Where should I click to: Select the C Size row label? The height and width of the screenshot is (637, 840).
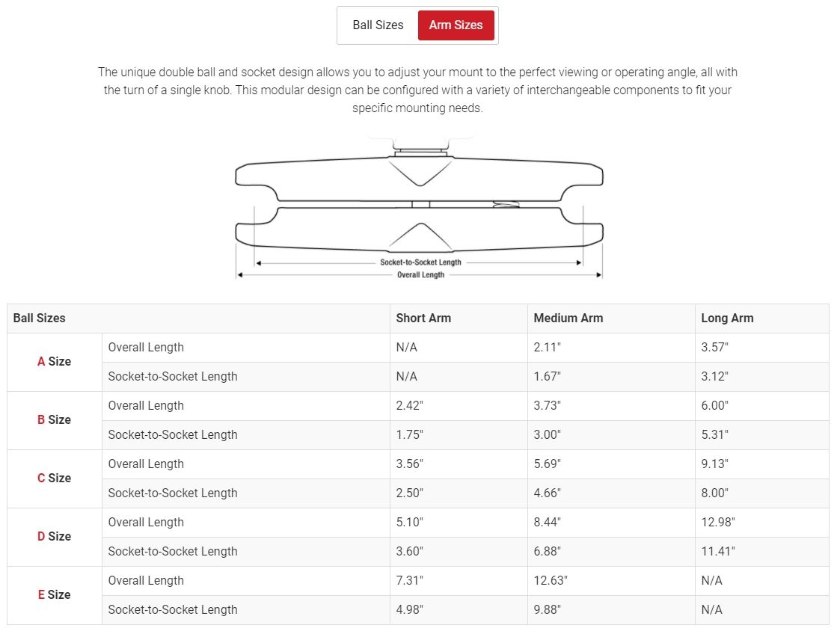[54, 478]
